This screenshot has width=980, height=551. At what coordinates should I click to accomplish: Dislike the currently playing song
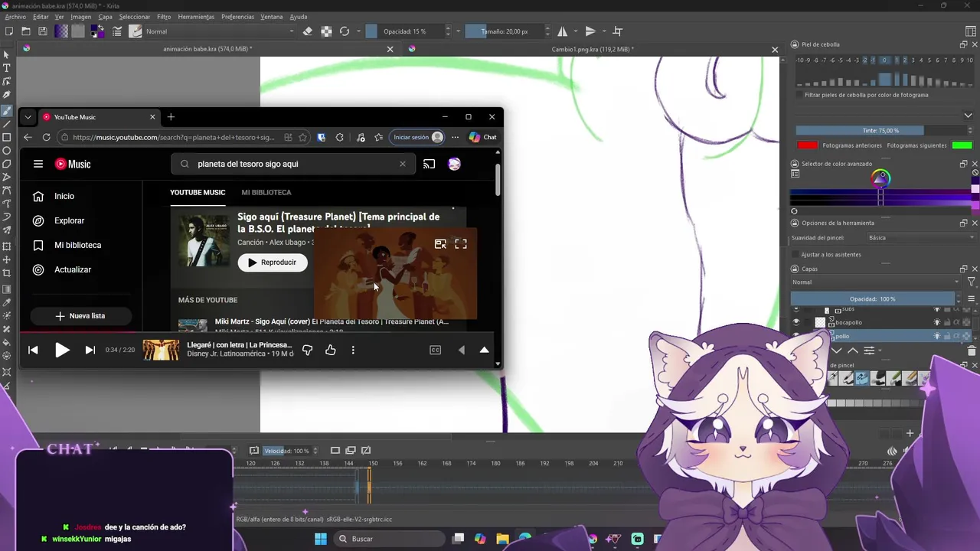(x=307, y=350)
